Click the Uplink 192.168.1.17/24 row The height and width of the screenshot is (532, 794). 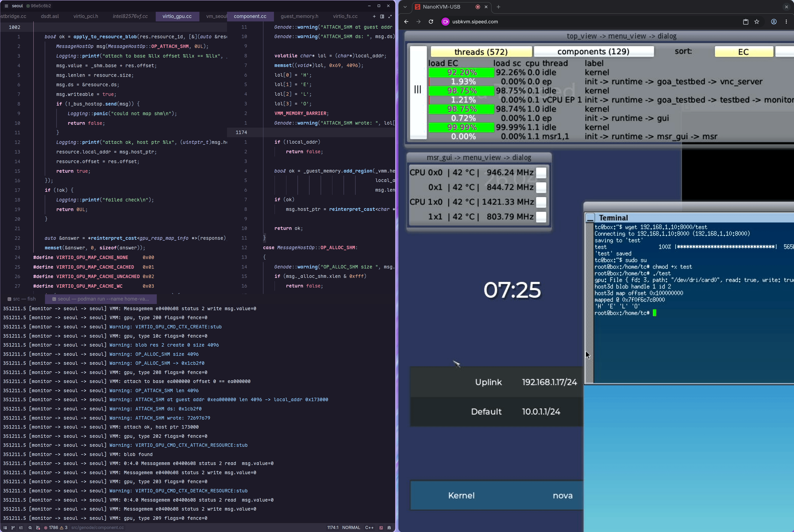[497, 382]
